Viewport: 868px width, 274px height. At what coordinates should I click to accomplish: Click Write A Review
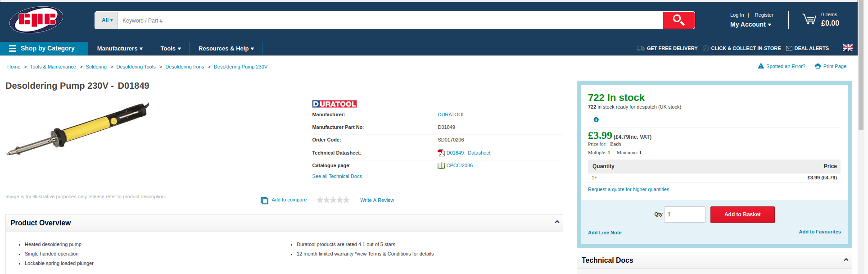click(377, 200)
